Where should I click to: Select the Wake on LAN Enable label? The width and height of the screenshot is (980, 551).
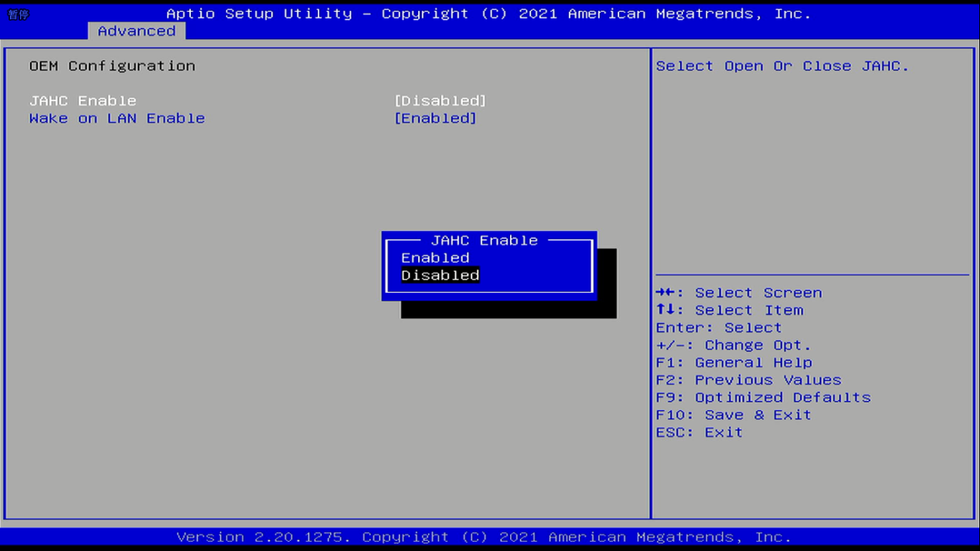(x=117, y=118)
